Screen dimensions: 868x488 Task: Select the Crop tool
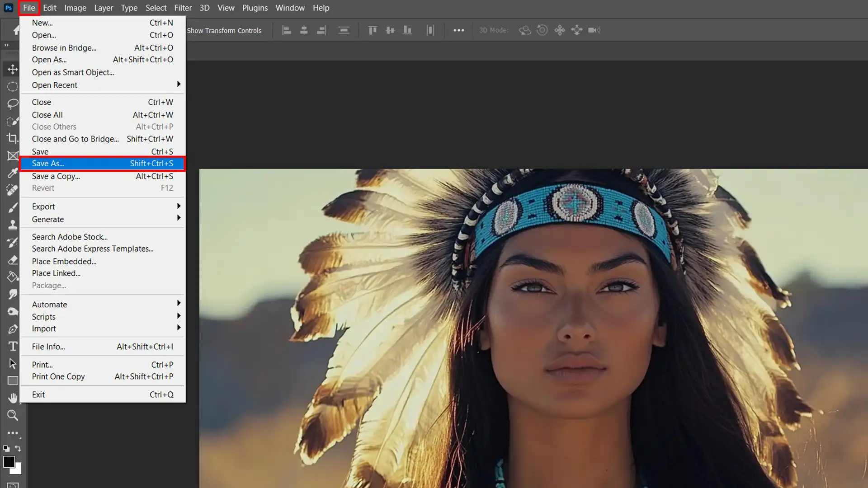pos(13,138)
